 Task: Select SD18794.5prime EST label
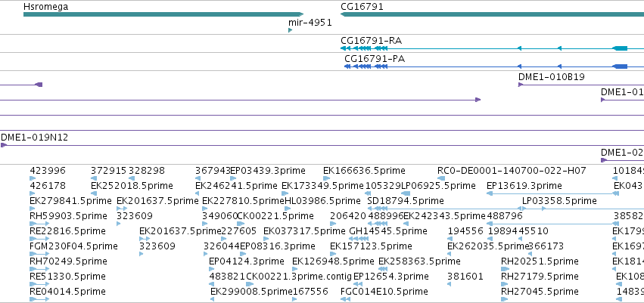coord(406,200)
